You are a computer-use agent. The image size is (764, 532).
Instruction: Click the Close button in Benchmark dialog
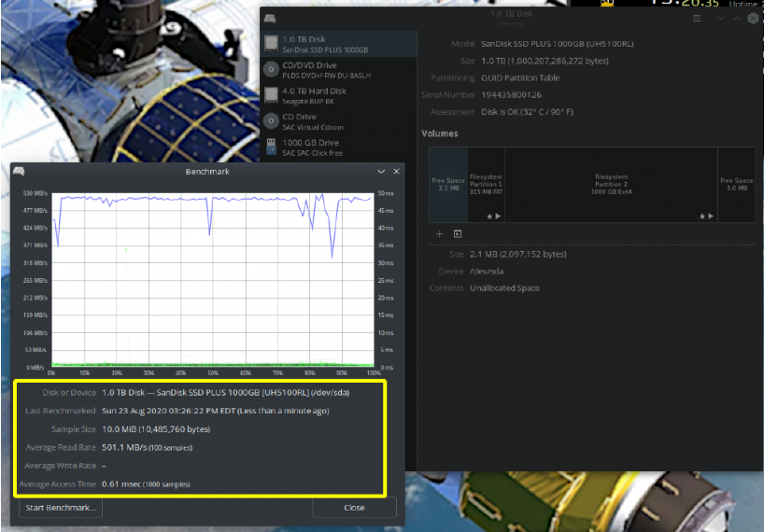pyautogui.click(x=354, y=508)
